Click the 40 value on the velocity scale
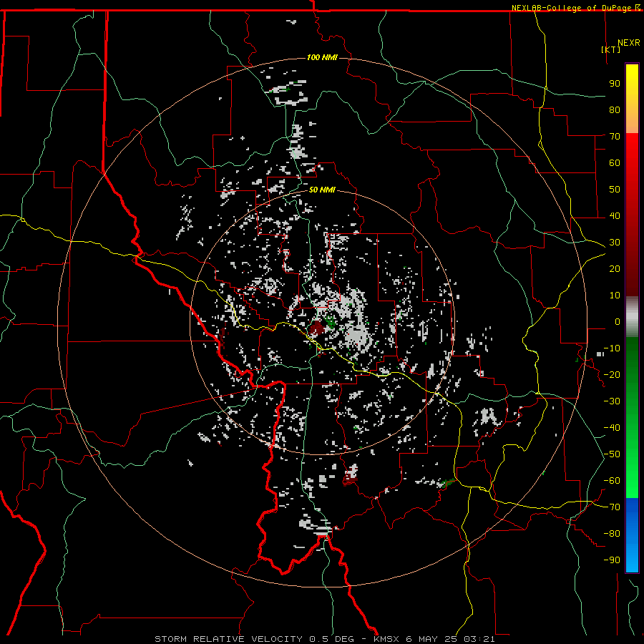 coord(615,216)
